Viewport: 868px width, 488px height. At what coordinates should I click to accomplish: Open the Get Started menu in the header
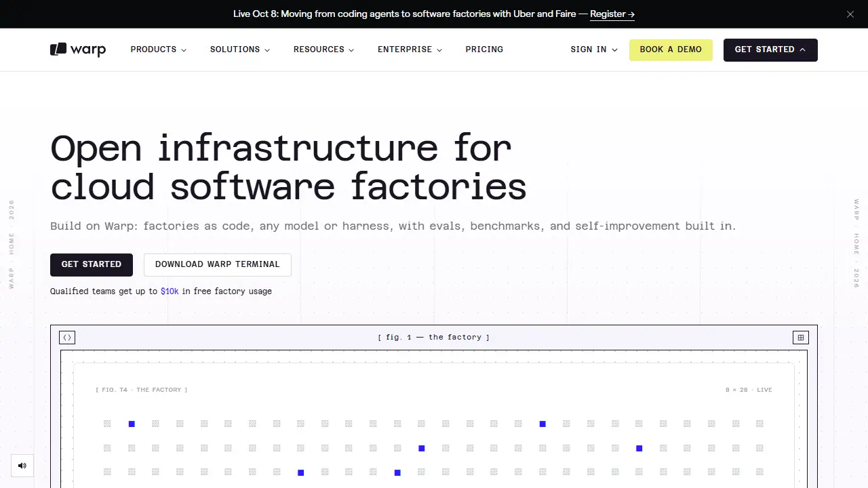[x=770, y=49]
